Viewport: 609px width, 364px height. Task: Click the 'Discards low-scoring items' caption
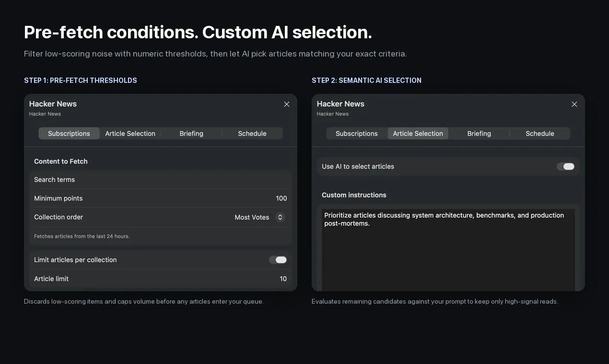click(144, 301)
